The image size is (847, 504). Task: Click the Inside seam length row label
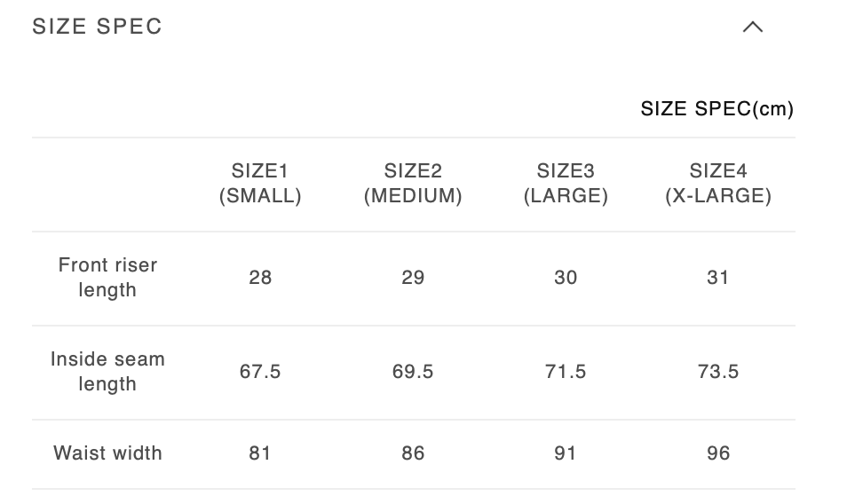(107, 372)
